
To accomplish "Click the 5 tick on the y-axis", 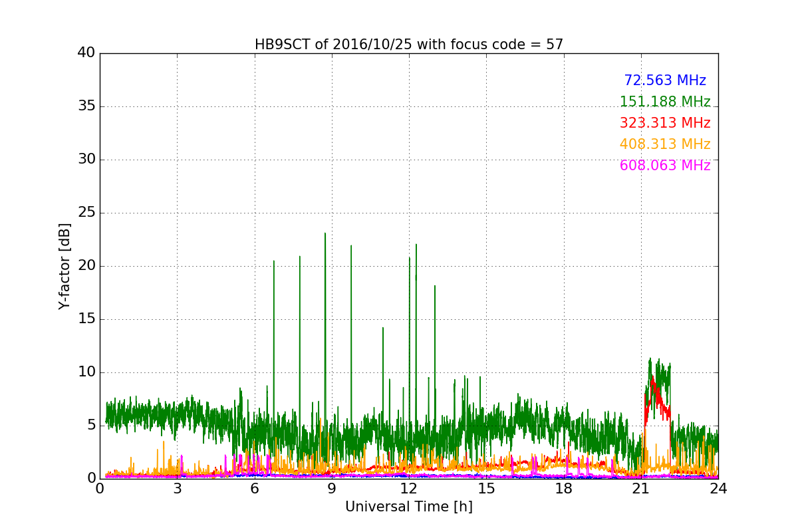I will [91, 426].
